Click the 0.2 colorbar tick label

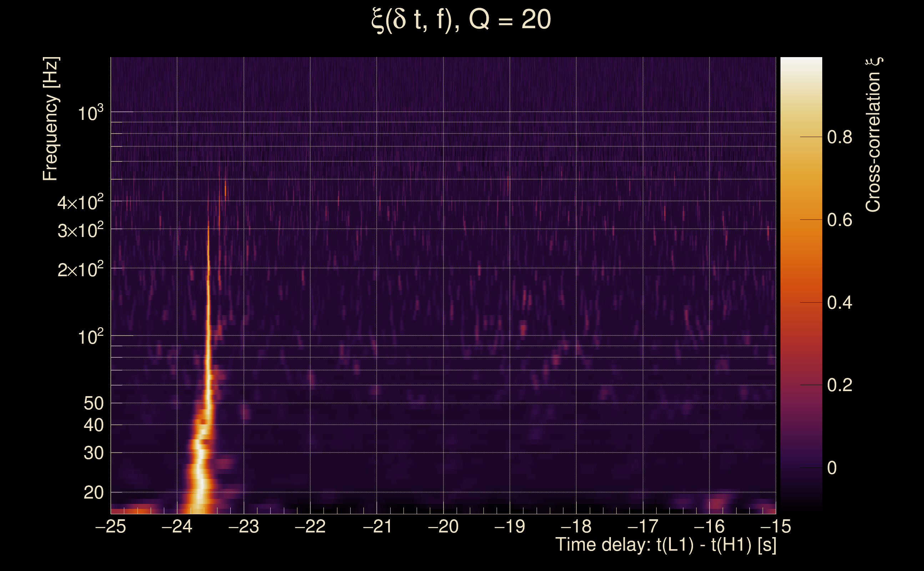point(839,385)
